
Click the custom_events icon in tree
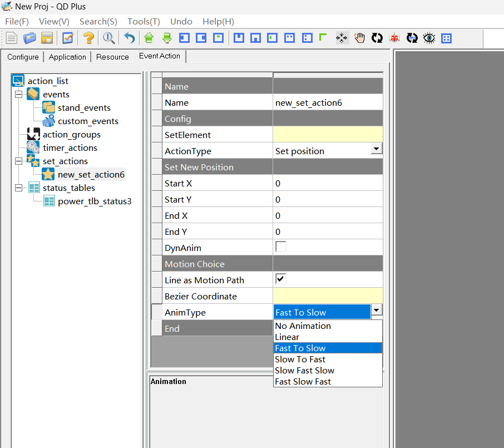(48, 121)
